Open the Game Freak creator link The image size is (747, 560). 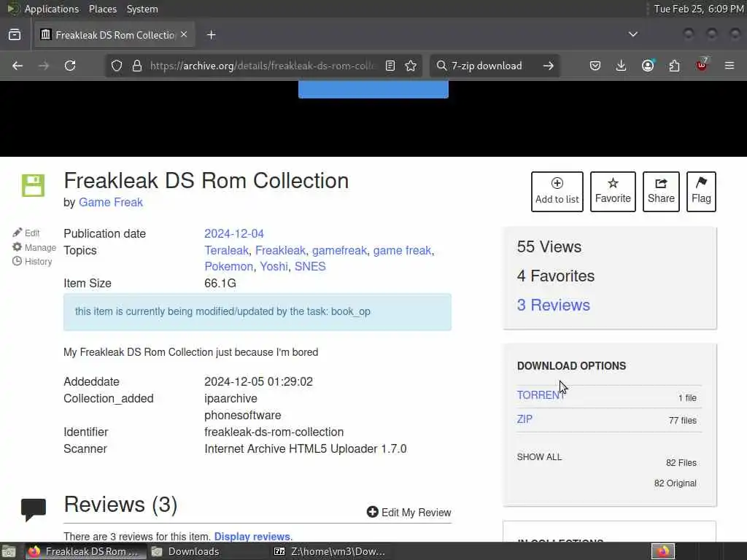click(111, 203)
